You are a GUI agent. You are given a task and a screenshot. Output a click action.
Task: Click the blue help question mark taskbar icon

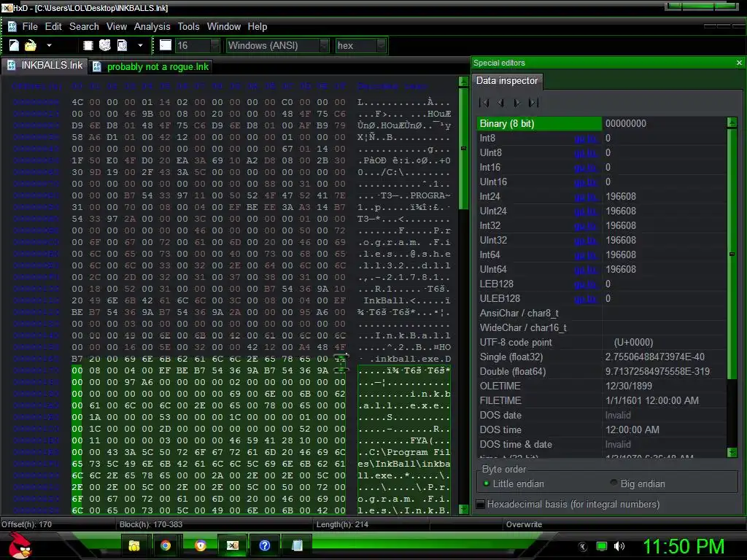(265, 545)
